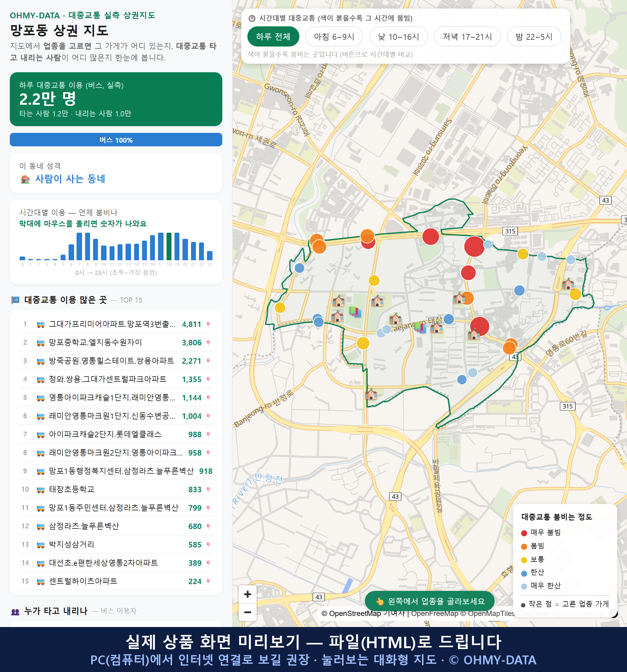Click the 보통 yellow legend dot
This screenshot has width=627, height=672.
[524, 560]
